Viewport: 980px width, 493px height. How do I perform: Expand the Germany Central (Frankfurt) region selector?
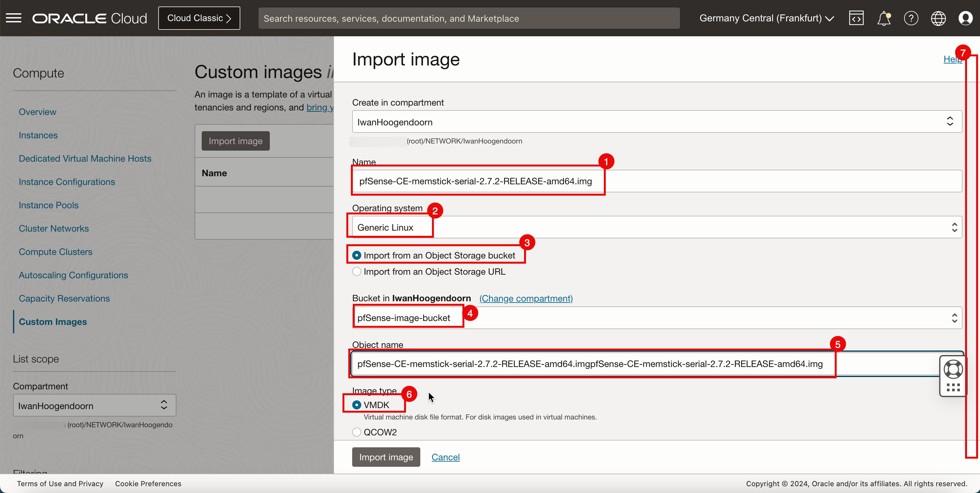(766, 18)
